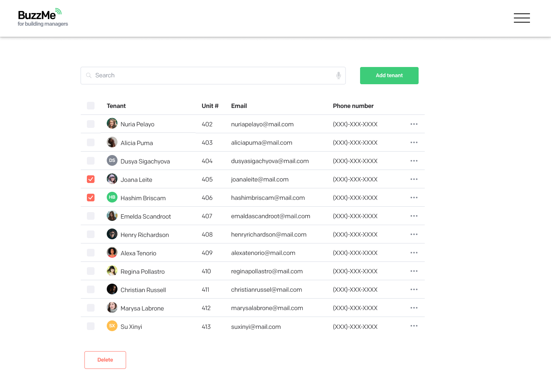Open options for Marysa Labrone row
Viewport: 551px width, 392px height.
[x=414, y=308]
